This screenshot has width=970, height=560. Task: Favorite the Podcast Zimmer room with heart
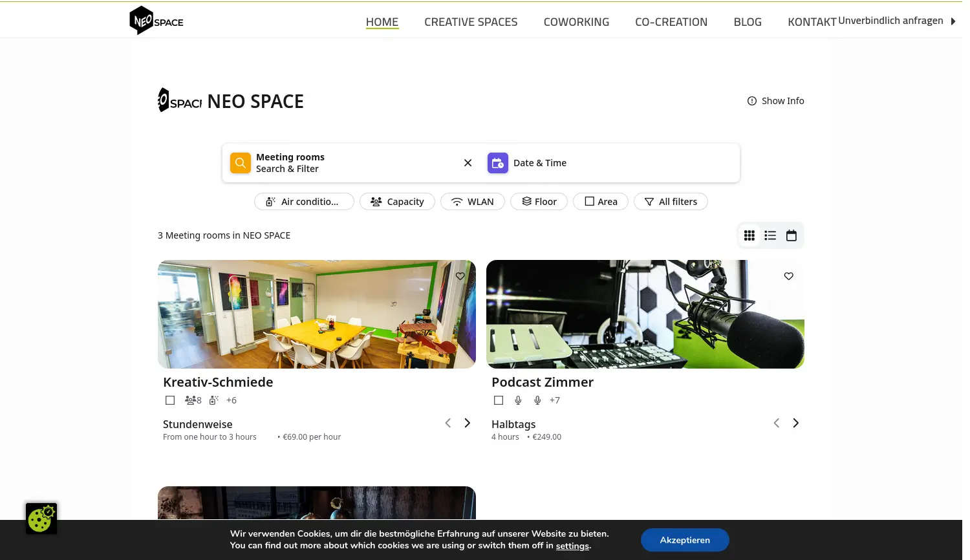pos(788,276)
